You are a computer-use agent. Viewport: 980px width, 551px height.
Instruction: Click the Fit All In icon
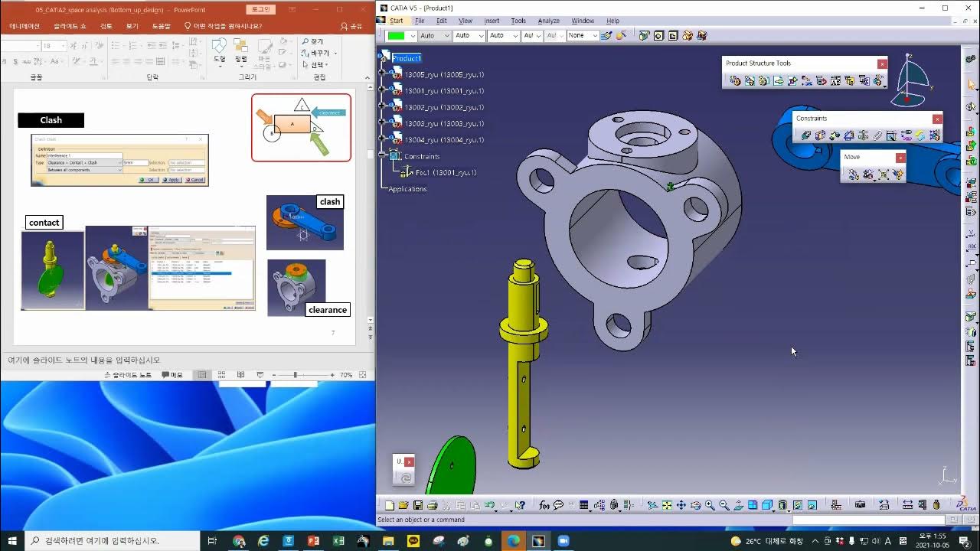pos(667,505)
